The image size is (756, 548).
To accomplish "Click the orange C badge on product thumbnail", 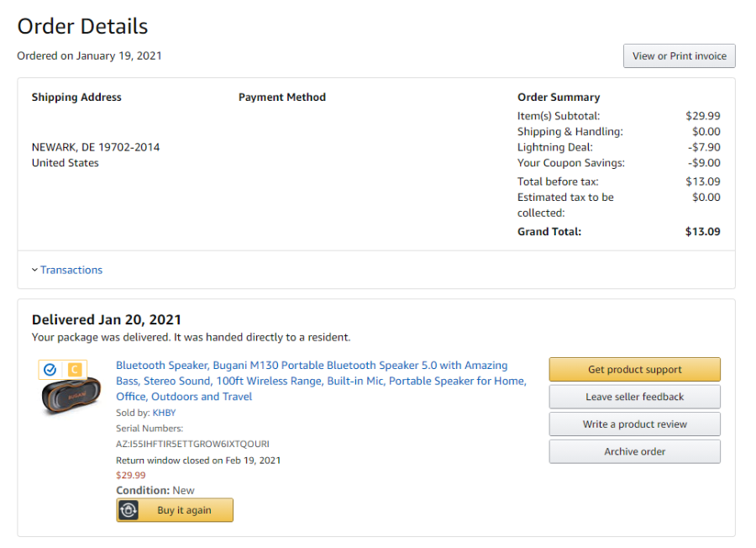I will (74, 370).
